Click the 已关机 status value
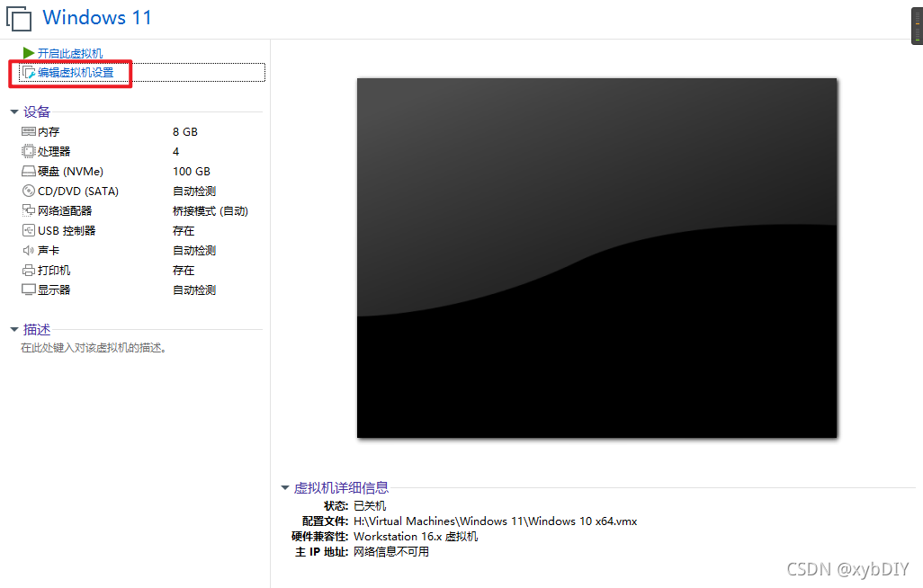Viewport: 923px width, 588px height. click(x=370, y=505)
